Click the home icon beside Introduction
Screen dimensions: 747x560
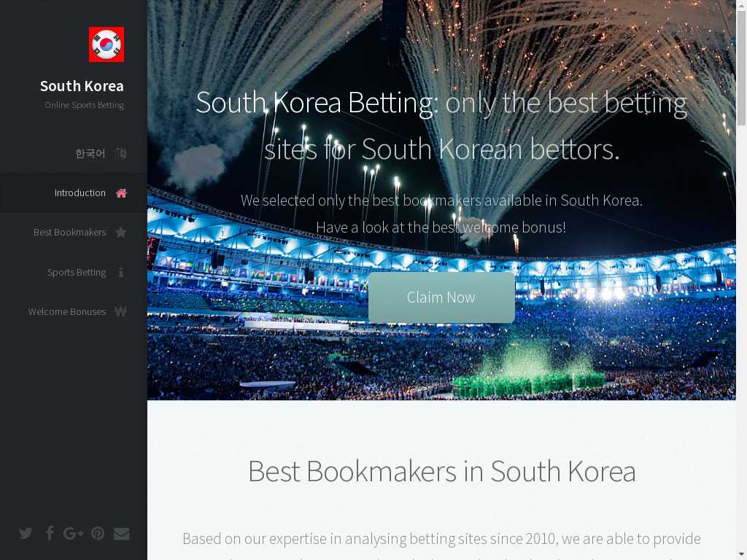(121, 192)
